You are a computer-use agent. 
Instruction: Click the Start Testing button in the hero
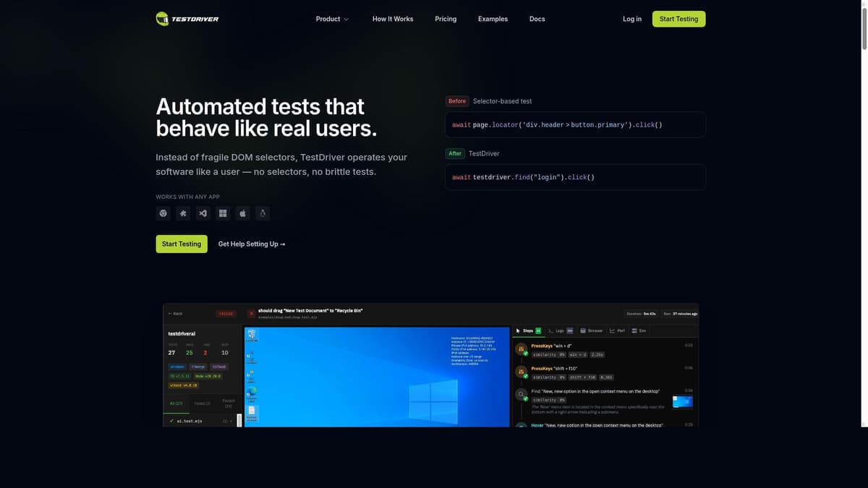click(x=182, y=244)
